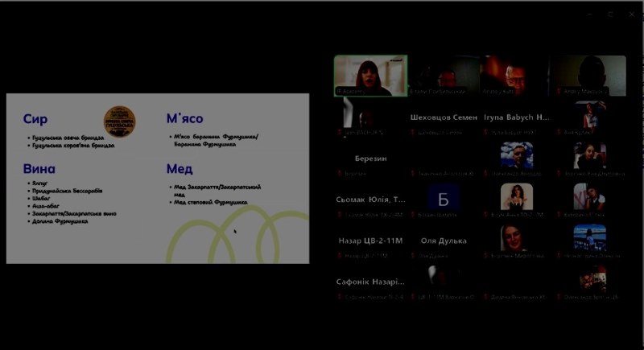Click muted microphone icon under Iryna Babych

click(x=486, y=133)
